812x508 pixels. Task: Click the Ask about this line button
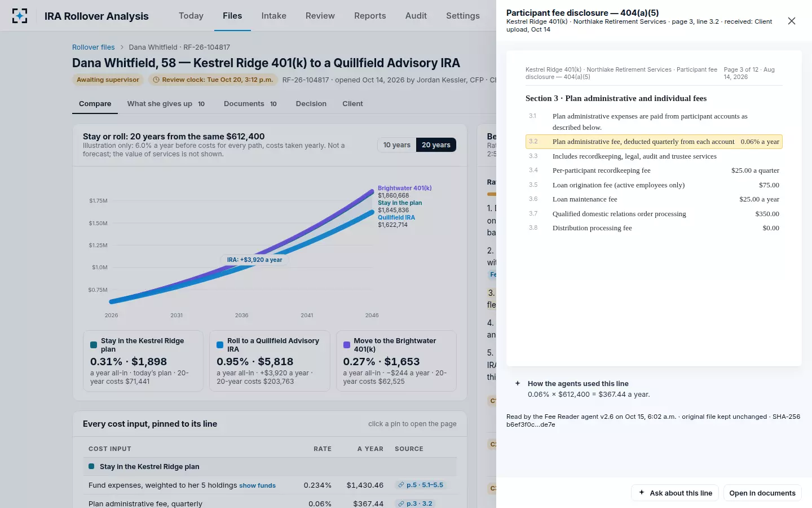[675, 493]
